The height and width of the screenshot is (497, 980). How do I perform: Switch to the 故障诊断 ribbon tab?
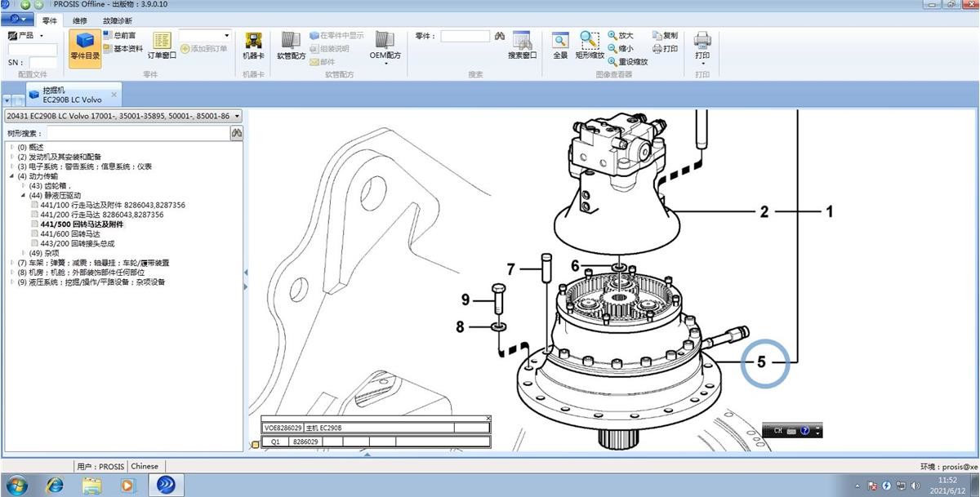(117, 20)
